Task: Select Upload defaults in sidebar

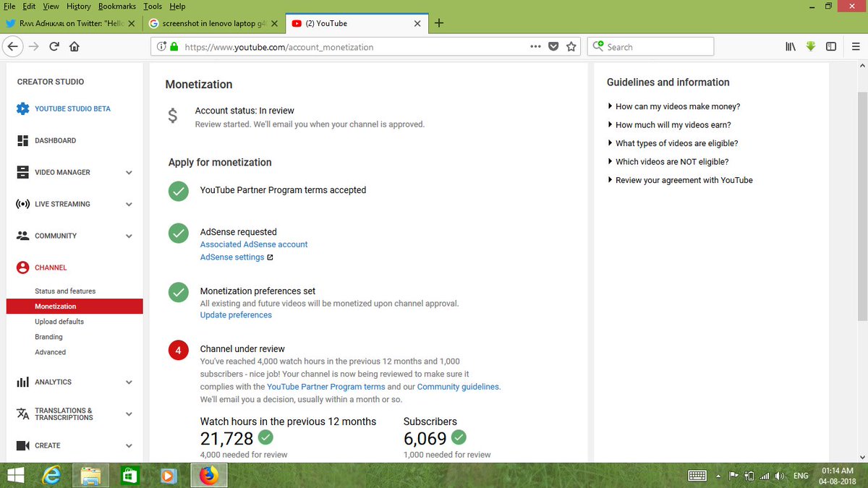Action: pyautogui.click(x=59, y=322)
